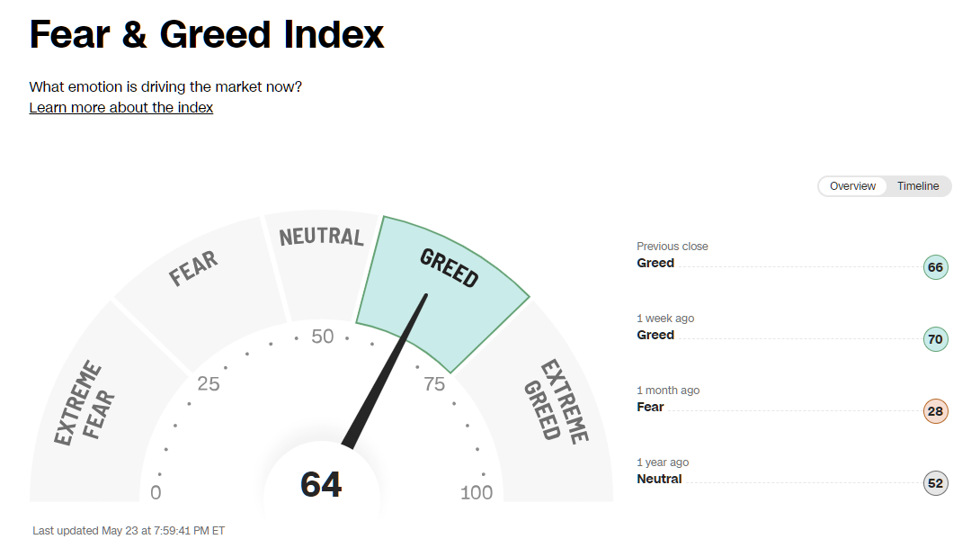980x548 pixels.
Task: Click the current index value 64
Action: [x=321, y=485]
